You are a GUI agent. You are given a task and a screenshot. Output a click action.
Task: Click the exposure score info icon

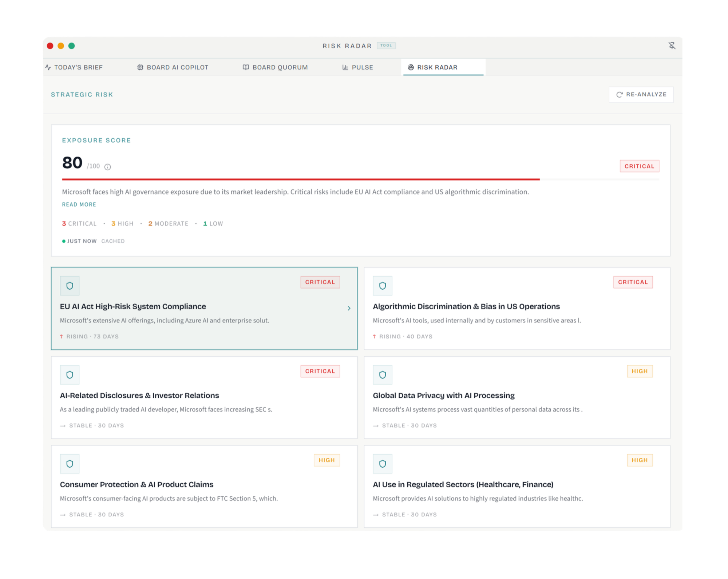point(108,167)
